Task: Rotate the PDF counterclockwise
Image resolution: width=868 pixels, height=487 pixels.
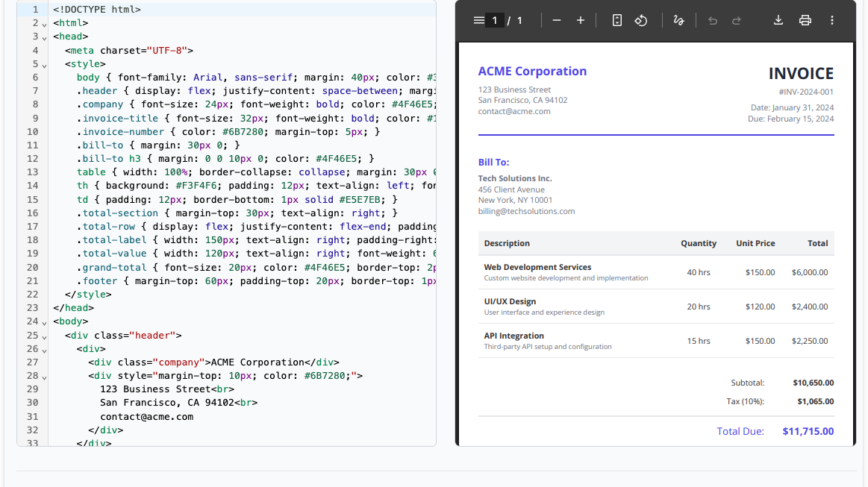Action: click(x=640, y=20)
